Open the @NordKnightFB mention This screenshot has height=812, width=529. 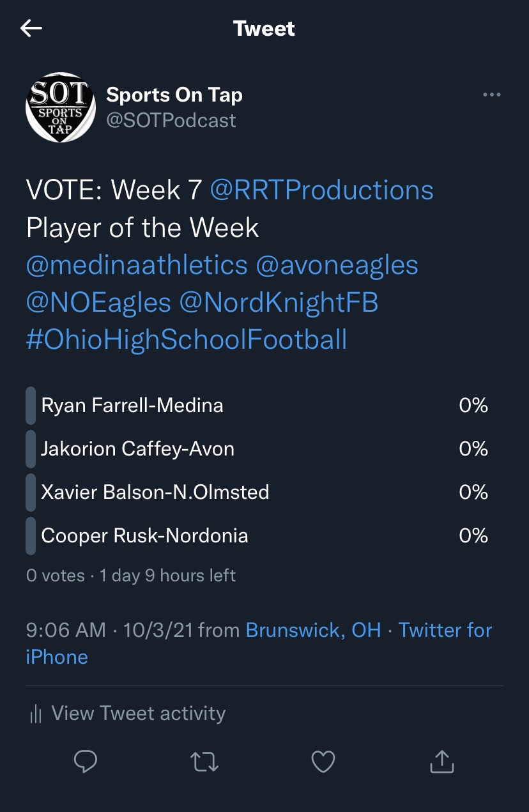[x=279, y=302]
